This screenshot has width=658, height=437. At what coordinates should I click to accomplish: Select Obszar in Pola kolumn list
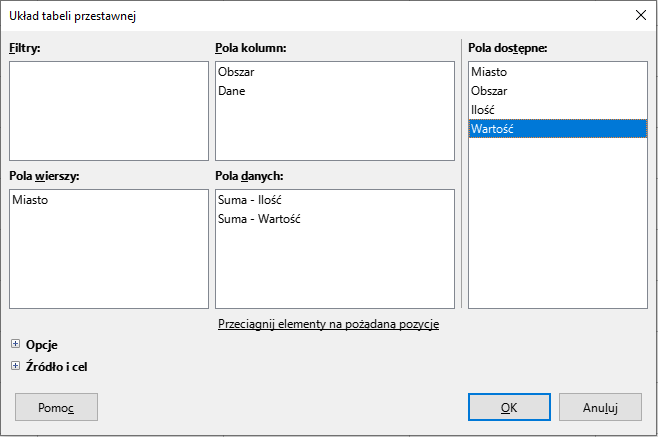click(x=236, y=72)
